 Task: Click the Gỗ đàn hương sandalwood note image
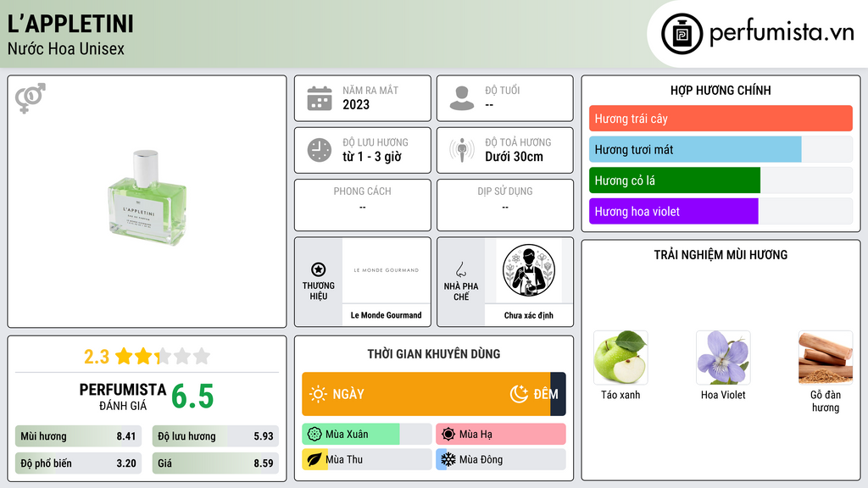(x=826, y=358)
